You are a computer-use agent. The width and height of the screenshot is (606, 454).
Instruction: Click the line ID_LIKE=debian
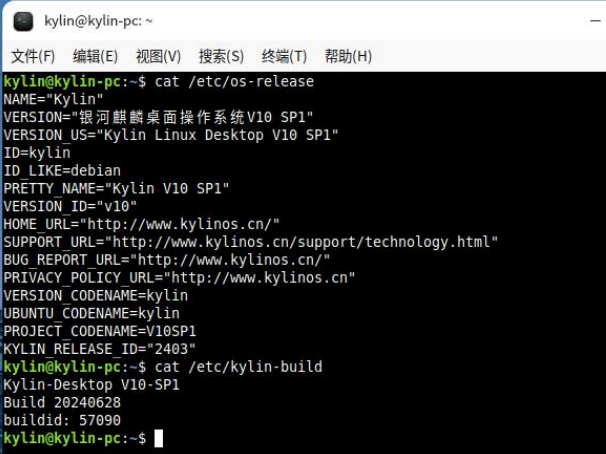[62, 170]
